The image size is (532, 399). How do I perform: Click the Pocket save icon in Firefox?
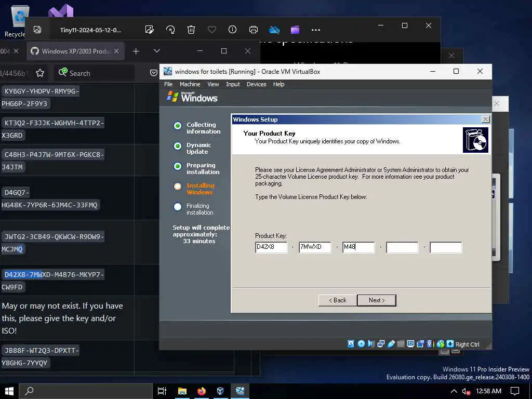point(154,73)
